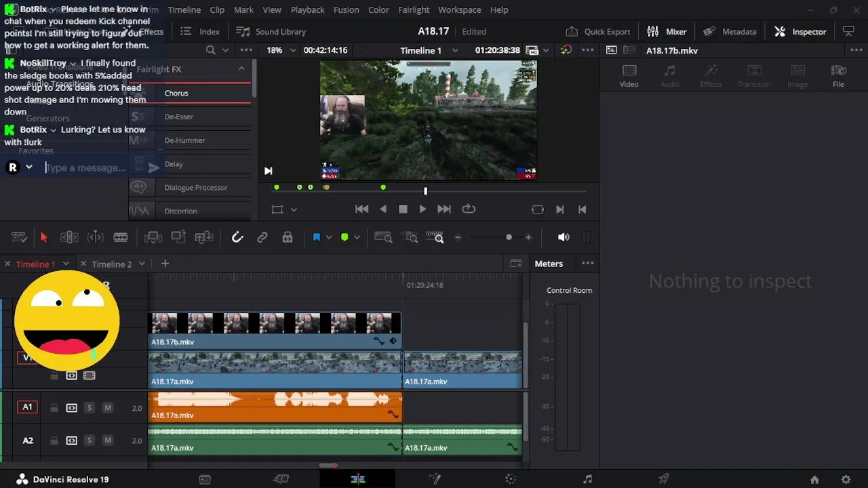Viewport: 868px width, 488px height.
Task: Open search filter dropdown in Effects panel
Action: 226,50
